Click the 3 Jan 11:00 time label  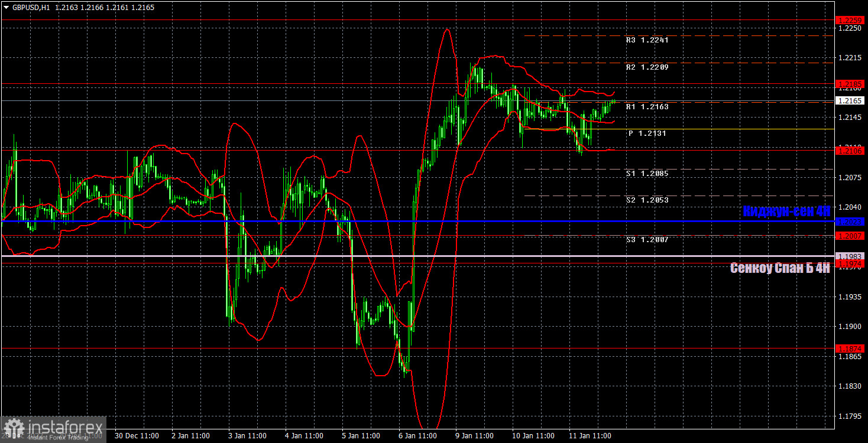[x=247, y=436]
